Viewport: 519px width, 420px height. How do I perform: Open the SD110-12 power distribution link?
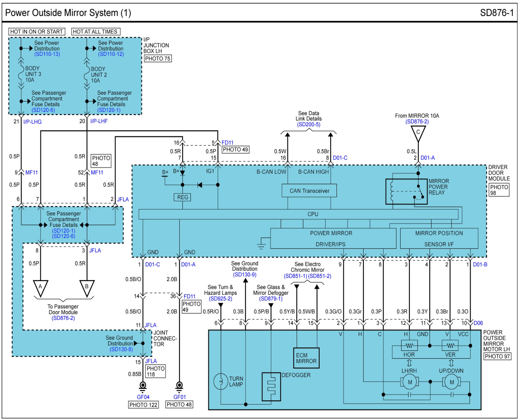point(111,54)
